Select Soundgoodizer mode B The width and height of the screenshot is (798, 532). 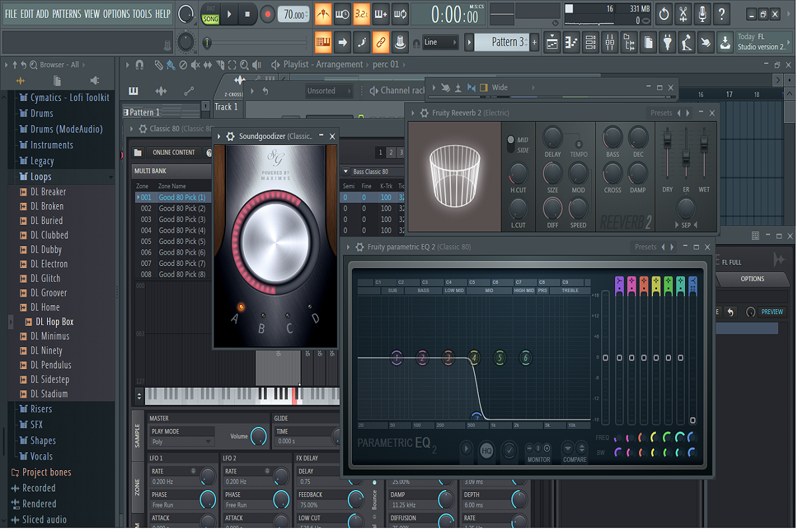pyautogui.click(x=263, y=315)
